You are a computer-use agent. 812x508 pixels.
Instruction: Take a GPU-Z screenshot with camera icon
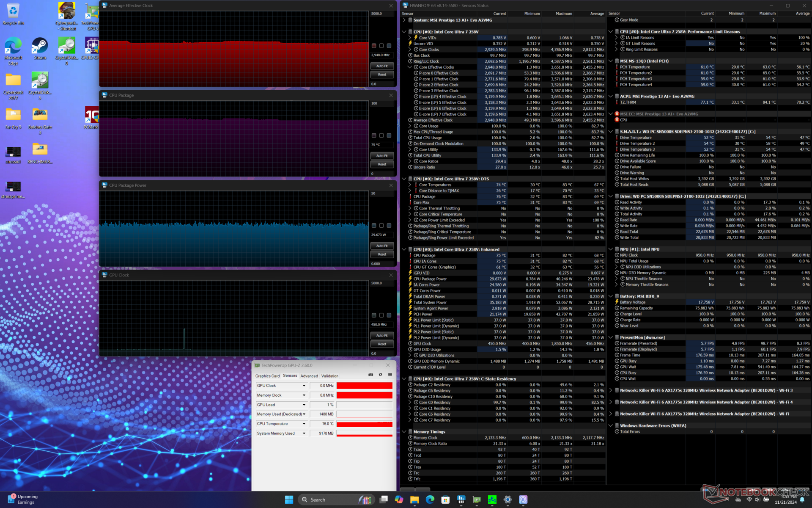[x=371, y=375]
